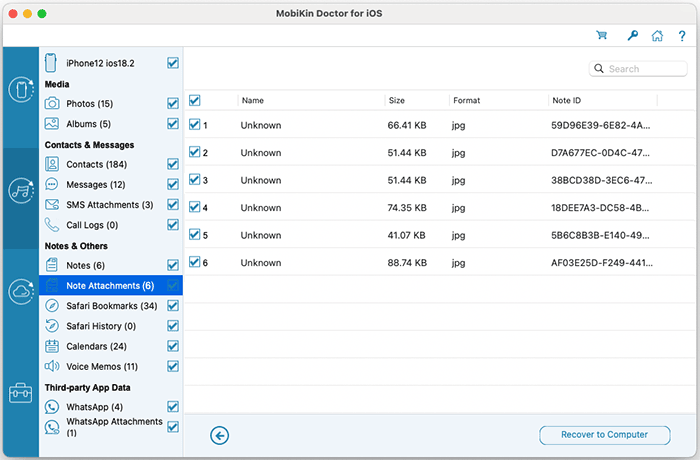Select Safari History (0) label in sidebar
The image size is (700, 460).
pyautogui.click(x=101, y=326)
